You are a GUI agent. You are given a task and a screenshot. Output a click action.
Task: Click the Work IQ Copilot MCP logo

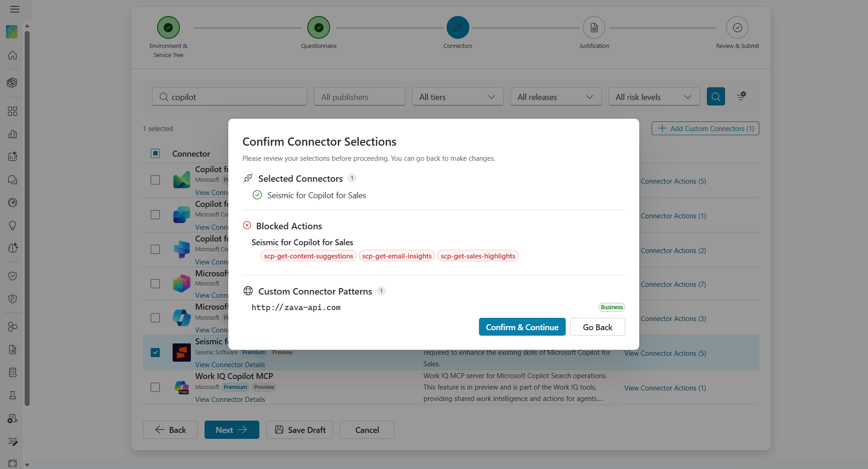coord(182,387)
